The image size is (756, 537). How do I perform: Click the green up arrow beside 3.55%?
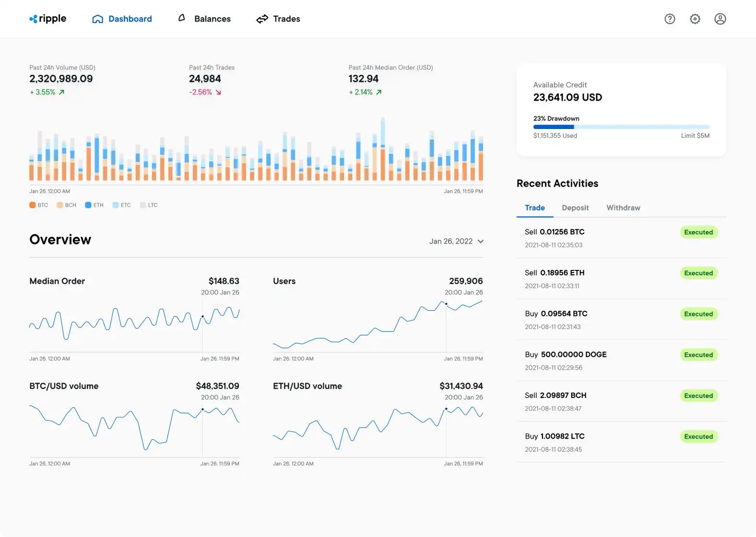(x=61, y=92)
